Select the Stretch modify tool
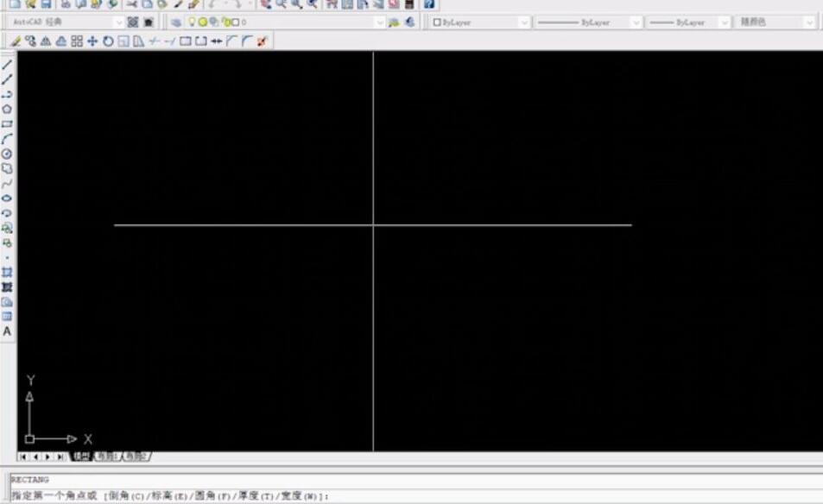The height and width of the screenshot is (504, 823). (138, 41)
